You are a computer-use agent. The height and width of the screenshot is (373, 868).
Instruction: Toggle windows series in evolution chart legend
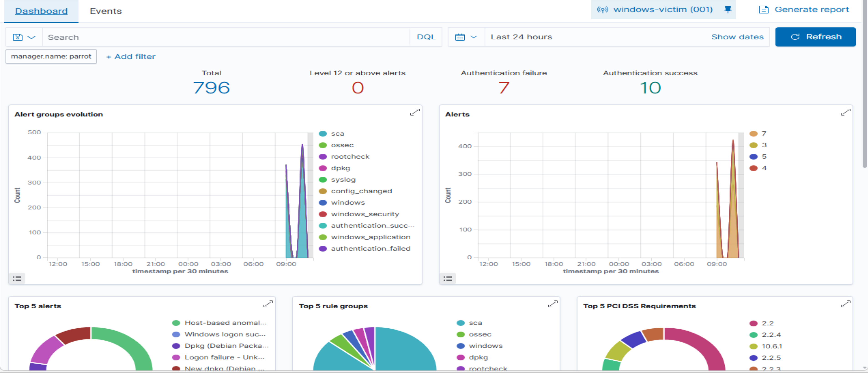coord(348,202)
